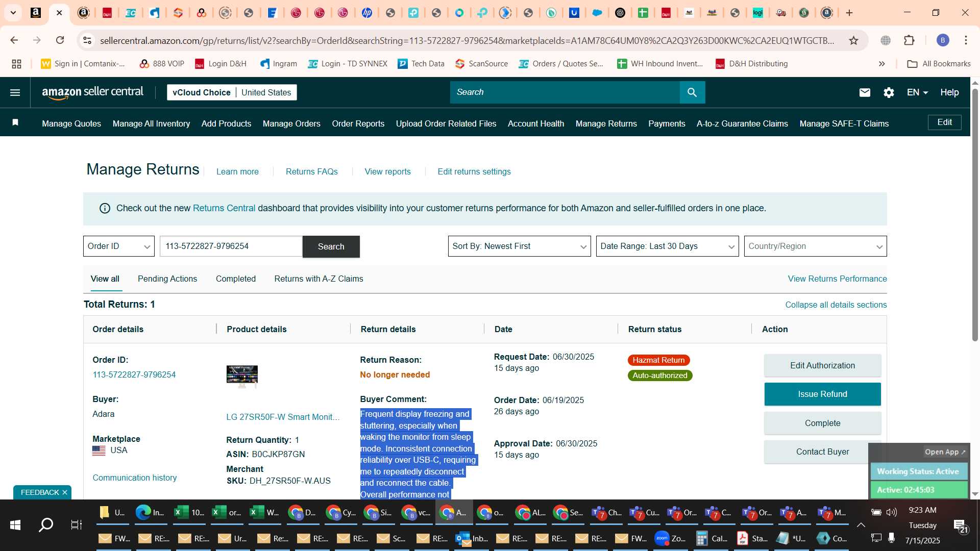The height and width of the screenshot is (551, 980).
Task: Open View Returns Performance link
Action: coord(837,279)
